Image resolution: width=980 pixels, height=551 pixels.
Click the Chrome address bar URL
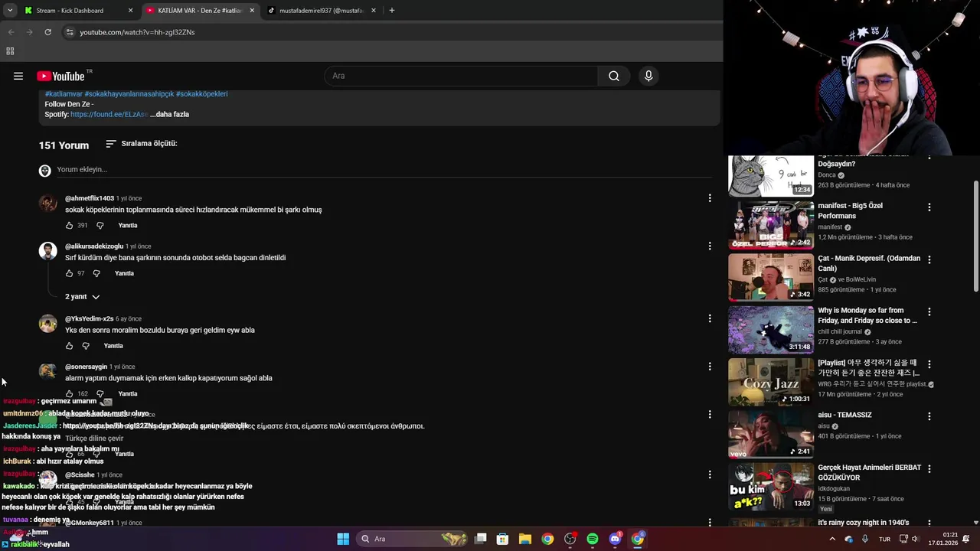tap(137, 32)
